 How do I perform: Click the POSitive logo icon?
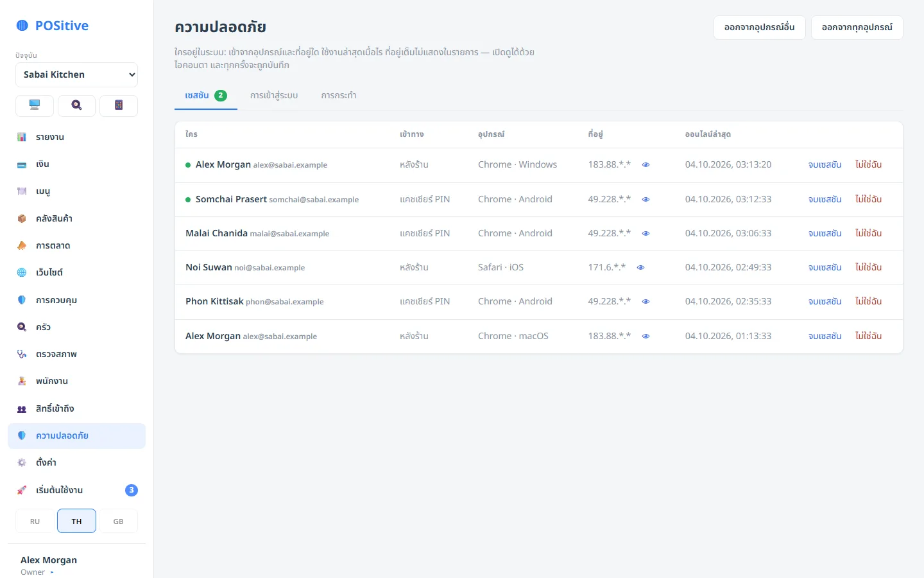click(x=22, y=26)
